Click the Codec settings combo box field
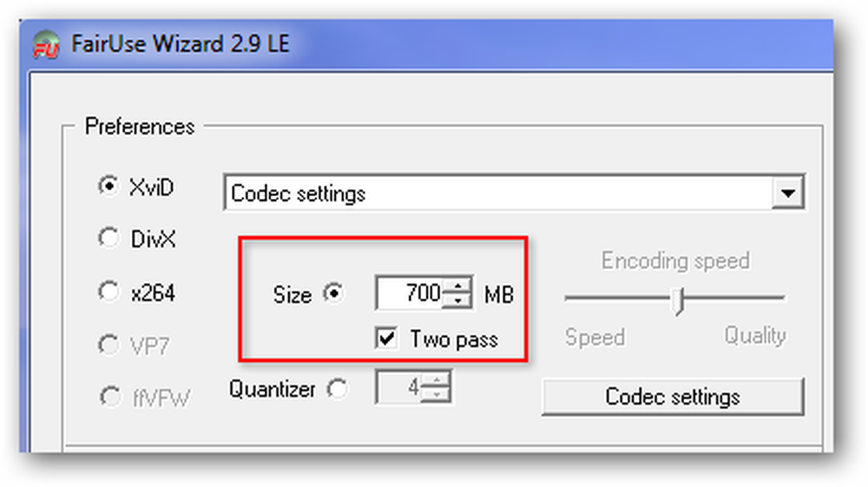This screenshot has width=868, height=487. point(514,193)
